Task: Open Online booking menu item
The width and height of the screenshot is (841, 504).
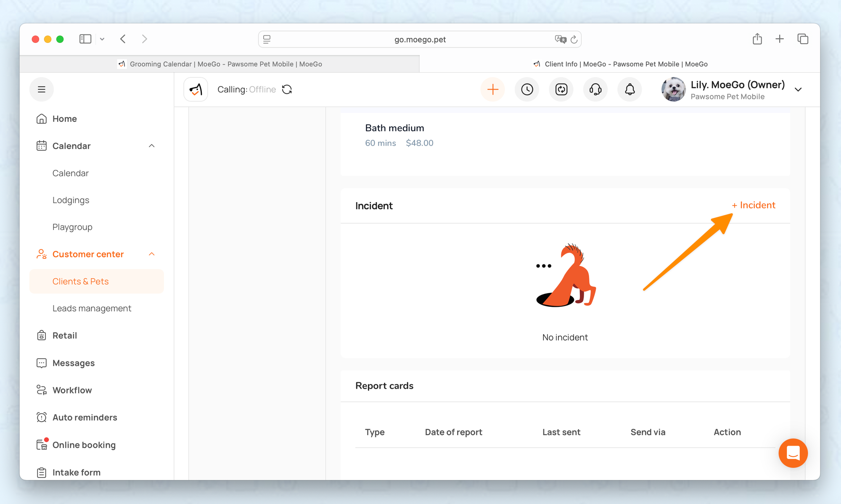Action: pyautogui.click(x=84, y=445)
